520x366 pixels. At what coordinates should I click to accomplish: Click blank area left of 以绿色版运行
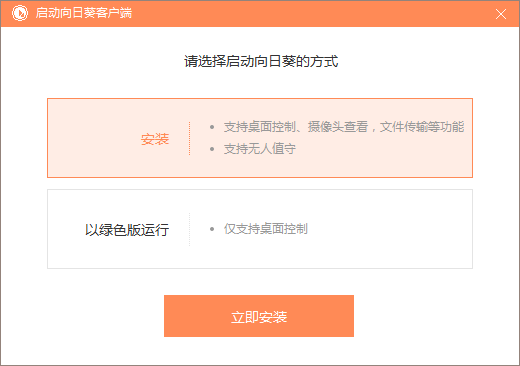click(66, 229)
